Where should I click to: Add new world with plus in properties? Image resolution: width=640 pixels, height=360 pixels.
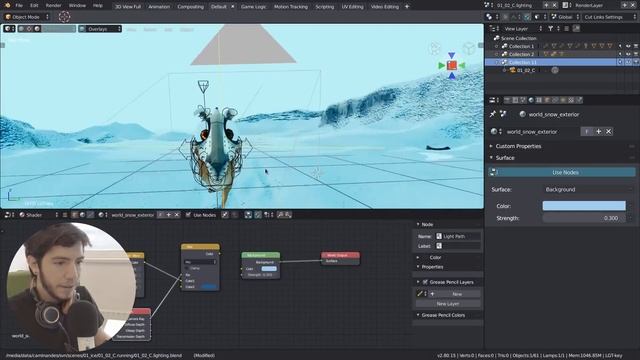(598, 131)
